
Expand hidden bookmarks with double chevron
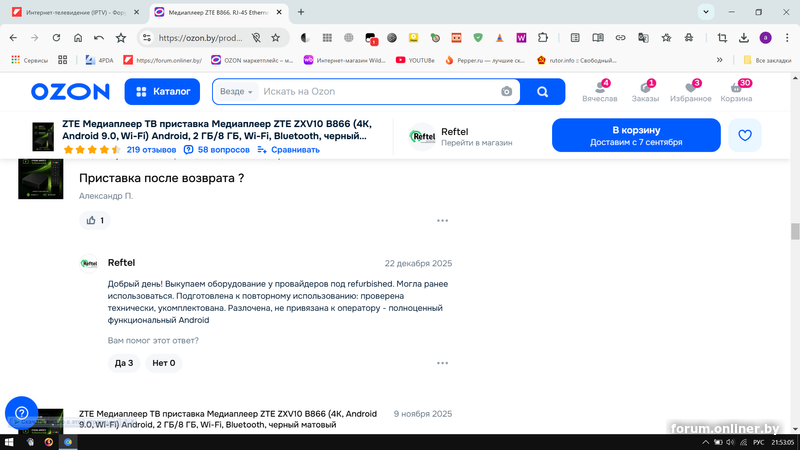pos(719,60)
